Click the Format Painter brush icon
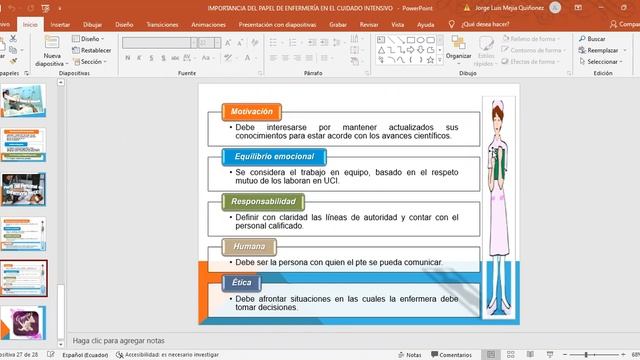Screen dimensions: 640x360 click(x=13, y=61)
